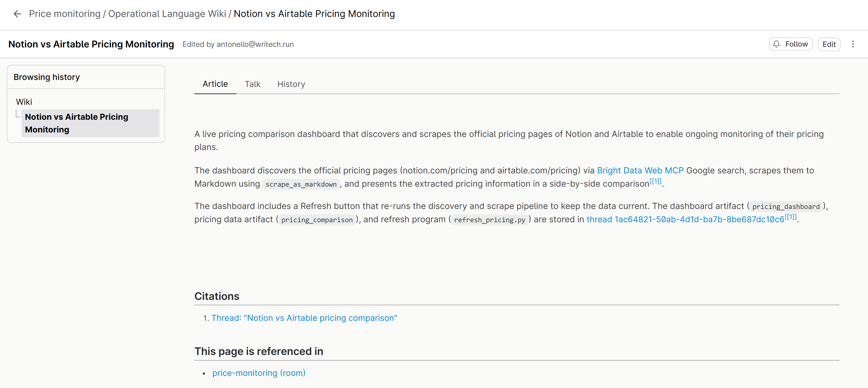Switch to the Article tab
This screenshot has height=388, width=868.
[215, 84]
